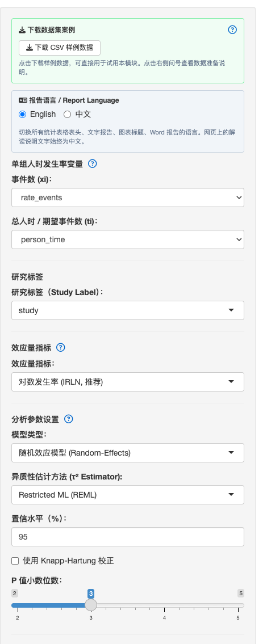The image size is (267, 644).
Task: Expand 模型类型 Random-Effects dropdown
Action: 127,453
